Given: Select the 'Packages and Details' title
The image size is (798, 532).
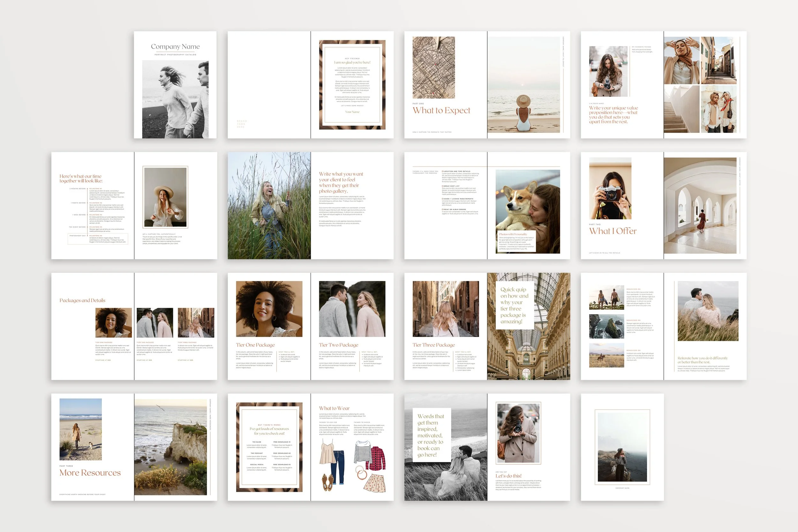Looking at the screenshot, I should (82, 300).
